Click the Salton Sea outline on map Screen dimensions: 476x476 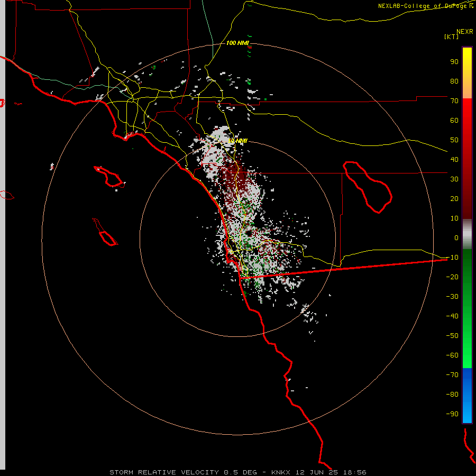(x=368, y=187)
